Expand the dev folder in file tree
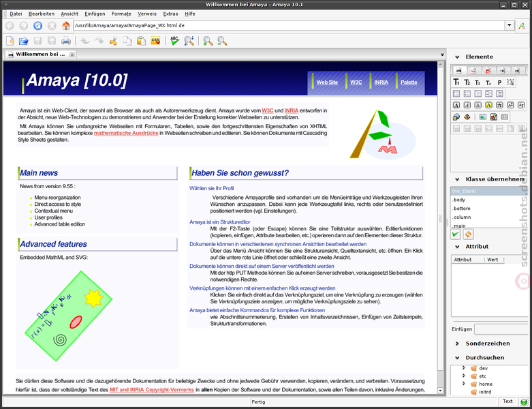 point(464,367)
